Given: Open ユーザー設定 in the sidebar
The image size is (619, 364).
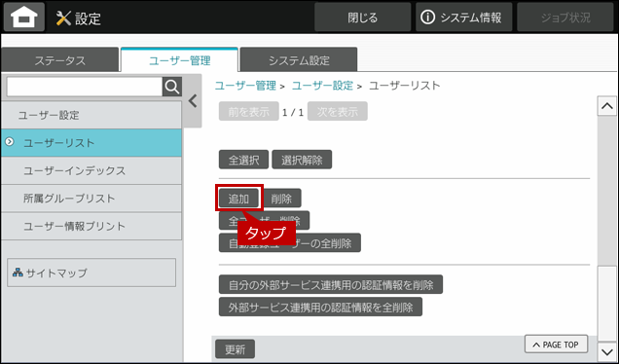Looking at the screenshot, I should (91, 115).
